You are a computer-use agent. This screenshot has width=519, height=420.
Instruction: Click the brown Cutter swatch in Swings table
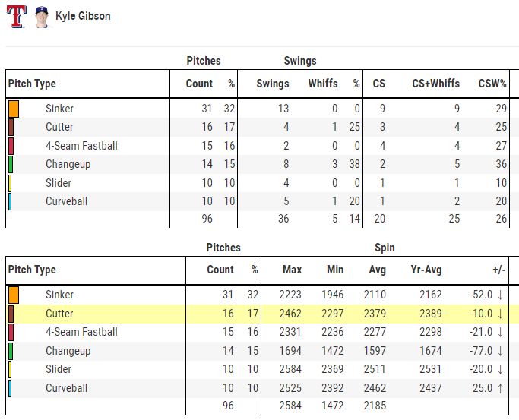(11, 128)
